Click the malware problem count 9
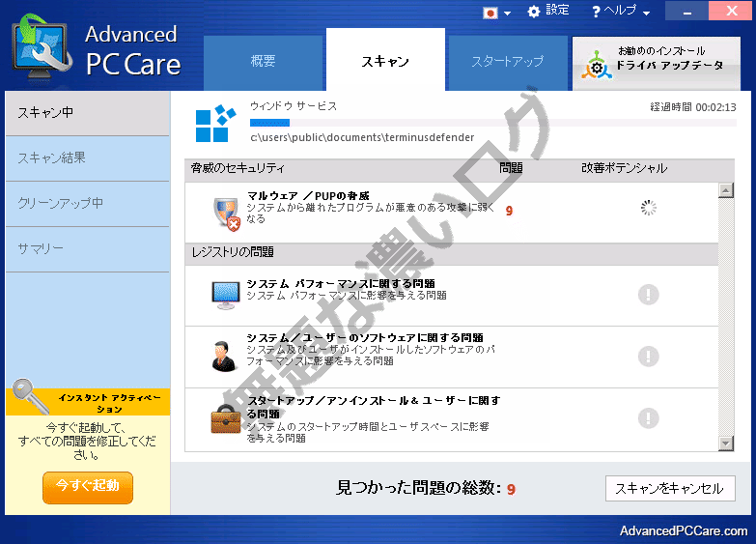This screenshot has height=544, width=756. [x=509, y=211]
